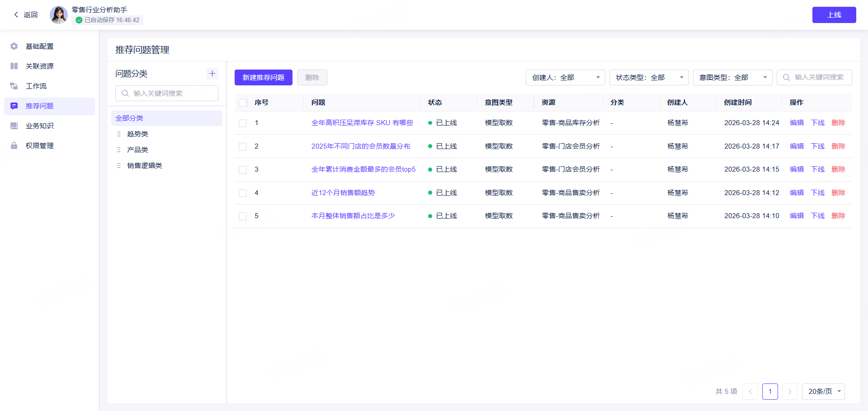868x411 pixels.
Task: Focus the category keyword search field
Action: [x=167, y=93]
